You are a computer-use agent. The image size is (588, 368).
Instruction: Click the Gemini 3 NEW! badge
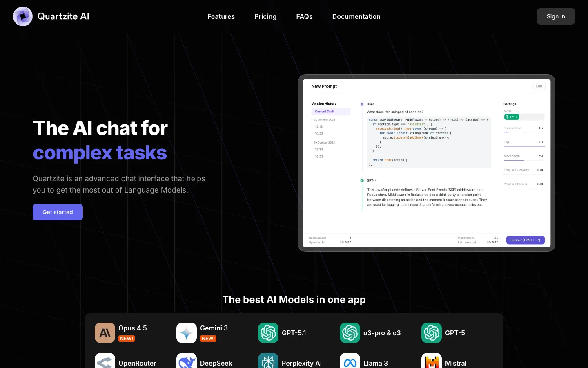[x=208, y=339]
